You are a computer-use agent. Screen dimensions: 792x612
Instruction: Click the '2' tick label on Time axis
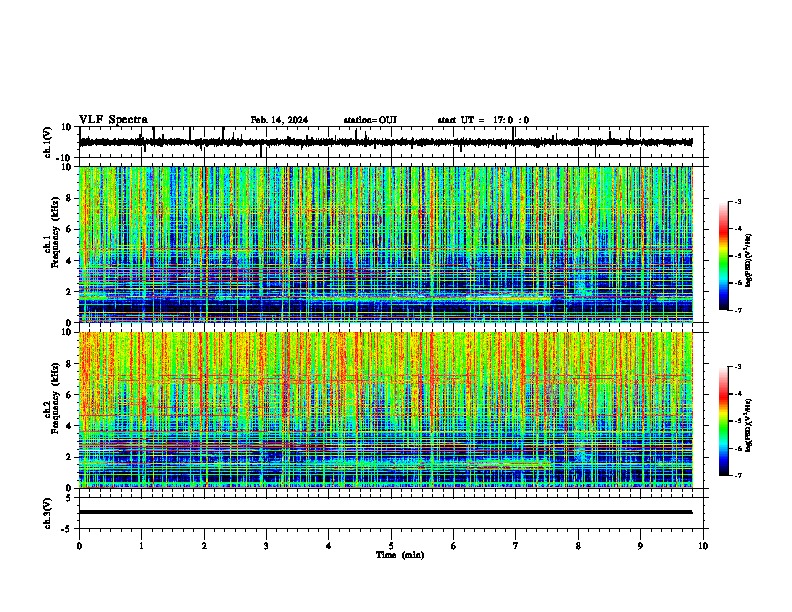pos(204,546)
